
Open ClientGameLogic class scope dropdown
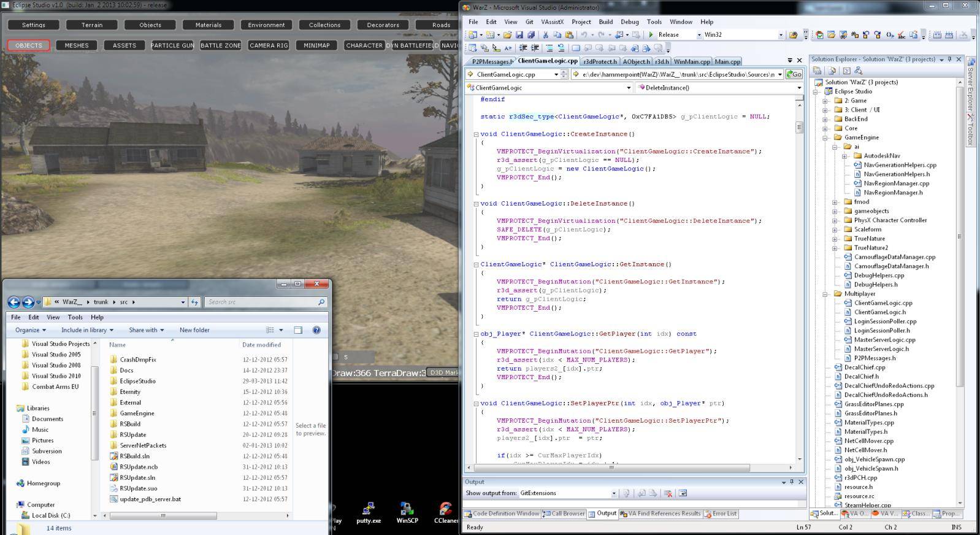click(628, 88)
